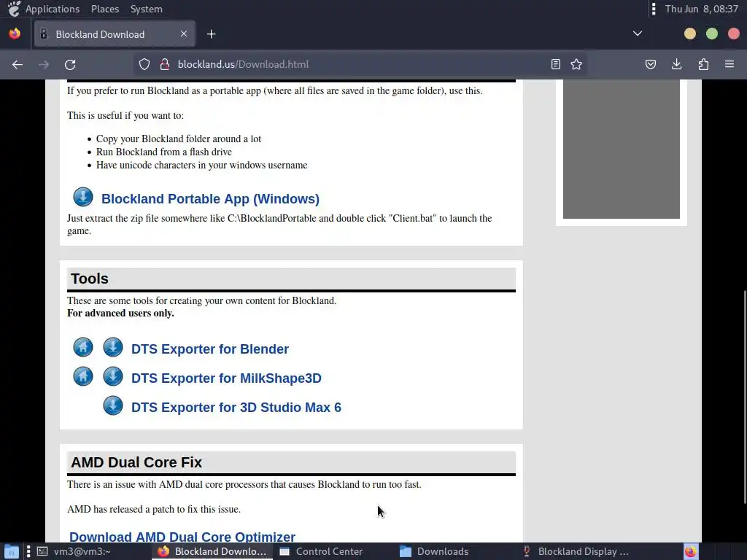Click the Firefox logo in the tab bar
This screenshot has height=560, width=747.
click(x=15, y=34)
